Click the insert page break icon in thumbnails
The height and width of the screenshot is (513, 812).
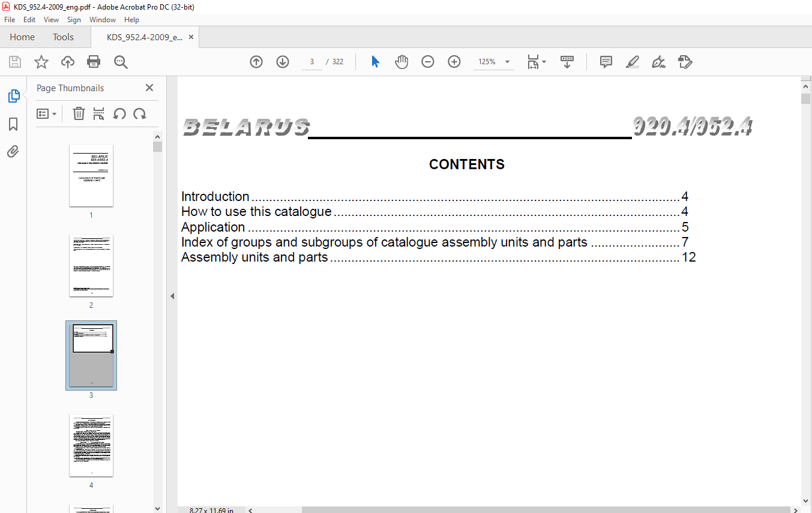99,113
